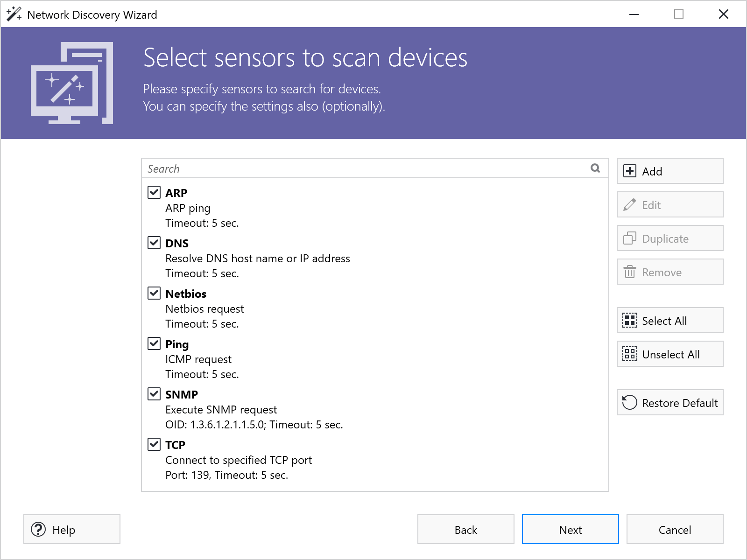
Task: Click the Select All grid icon
Action: click(630, 321)
